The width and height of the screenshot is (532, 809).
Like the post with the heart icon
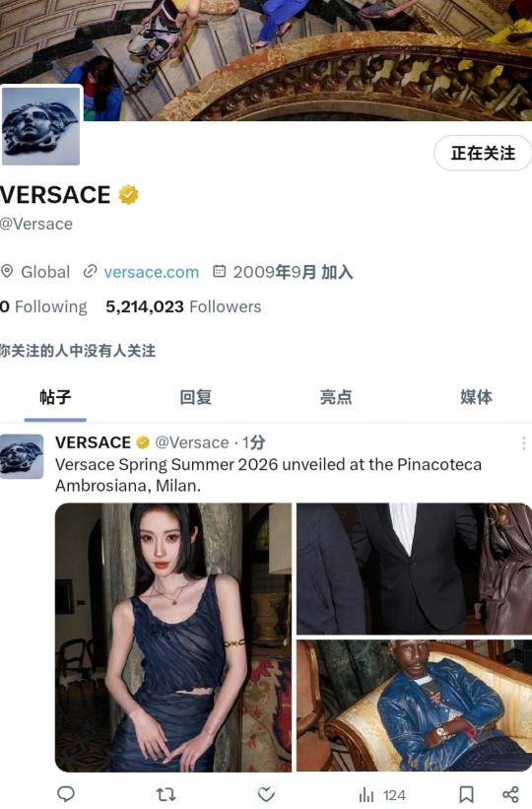pos(266,794)
